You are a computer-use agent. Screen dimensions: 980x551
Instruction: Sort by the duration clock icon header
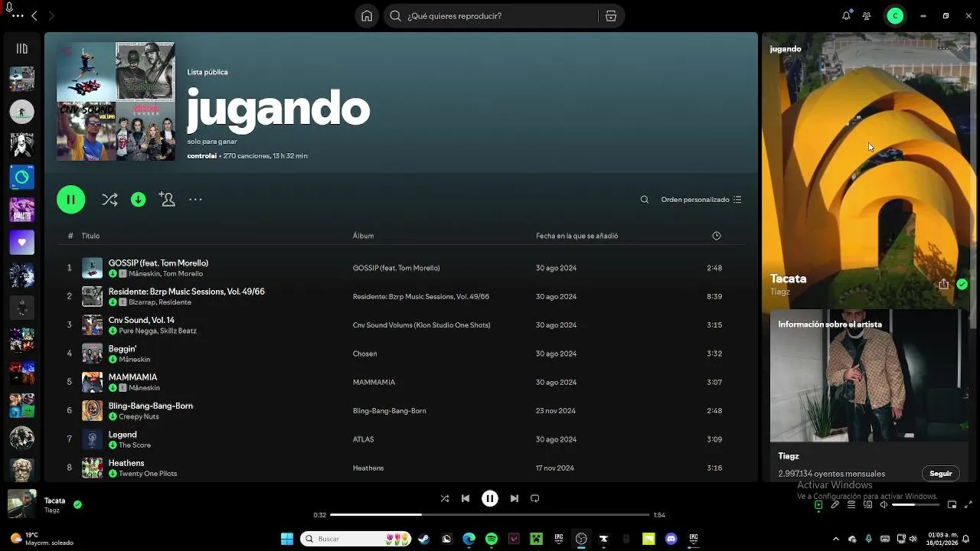(717, 236)
